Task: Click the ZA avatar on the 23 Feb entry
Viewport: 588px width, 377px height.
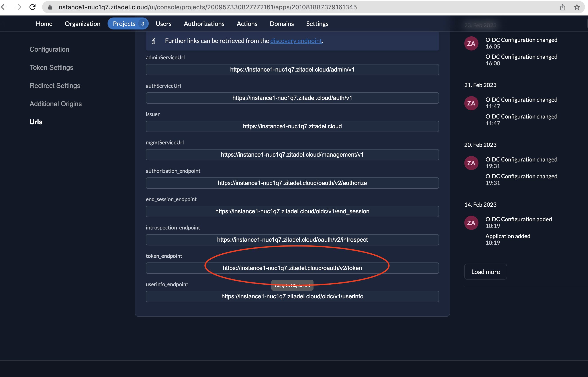Action: [471, 43]
